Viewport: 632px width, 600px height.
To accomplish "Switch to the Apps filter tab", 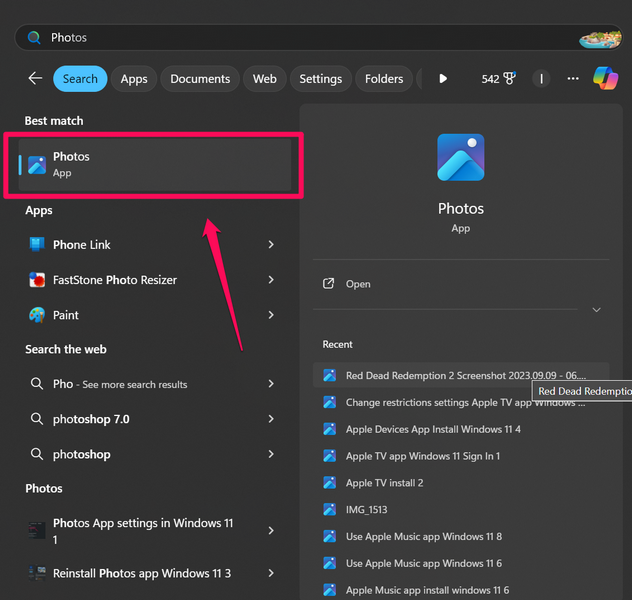I will pyautogui.click(x=134, y=79).
